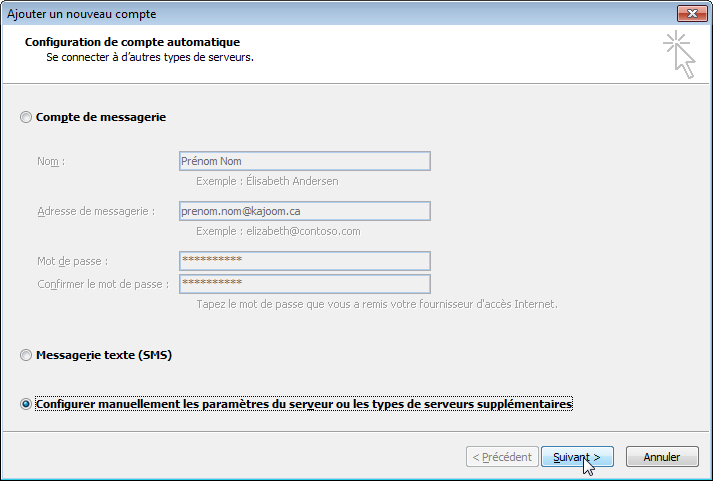Click the Adresse de messagerie : label
The image size is (713, 481).
coord(96,211)
